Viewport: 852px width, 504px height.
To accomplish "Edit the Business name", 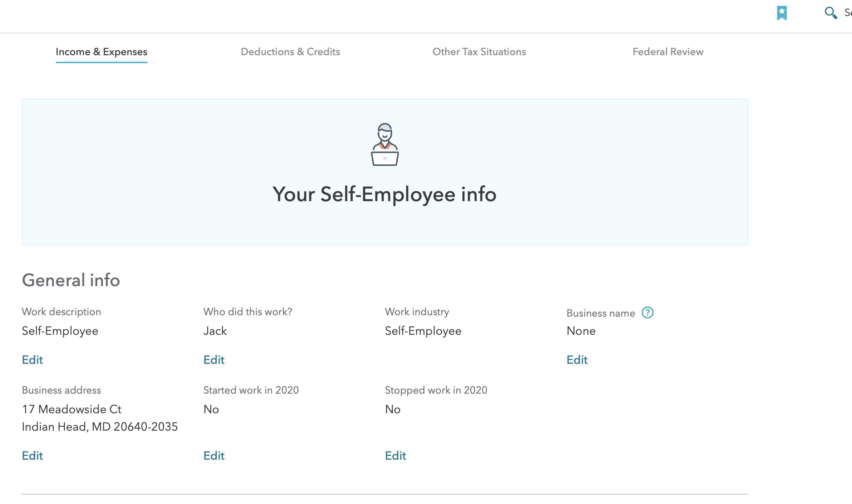I will pos(577,360).
